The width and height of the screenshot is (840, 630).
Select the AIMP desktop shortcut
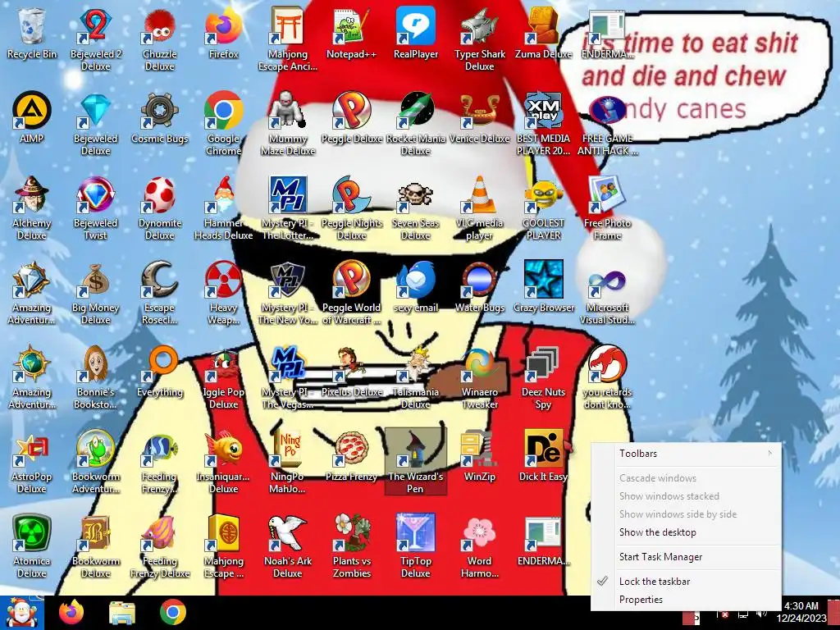[32, 118]
